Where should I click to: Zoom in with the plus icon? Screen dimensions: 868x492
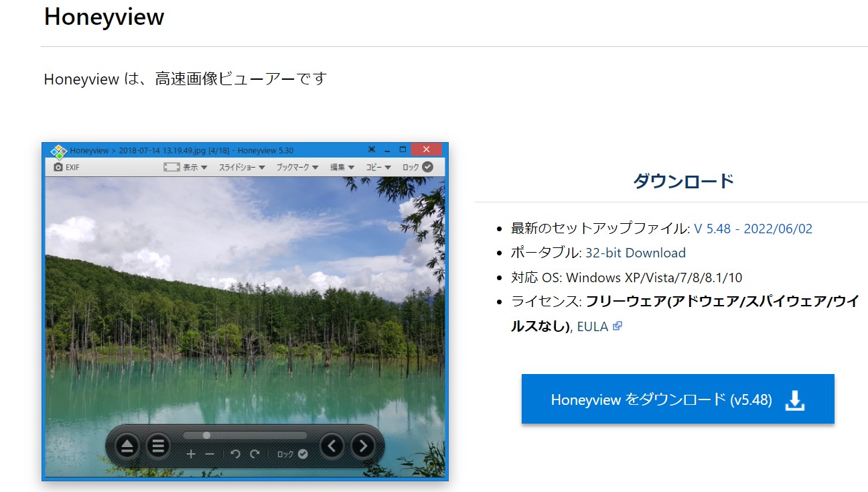(x=191, y=454)
